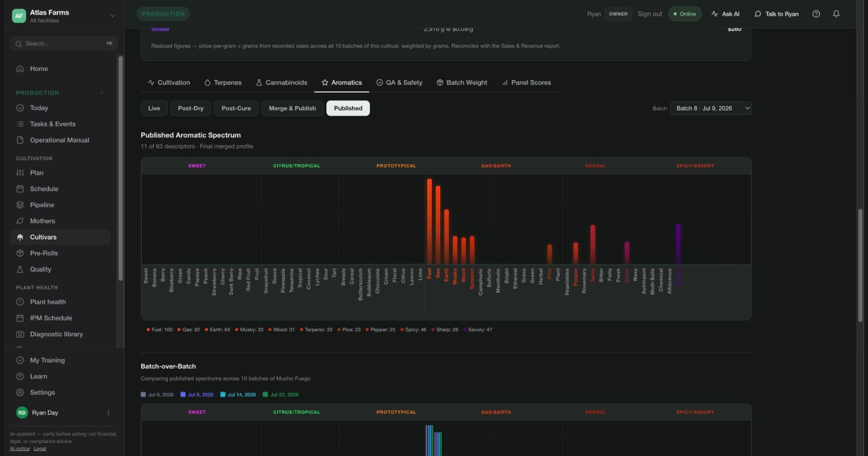
Task: Open the Home sidebar icon
Action: (20, 69)
